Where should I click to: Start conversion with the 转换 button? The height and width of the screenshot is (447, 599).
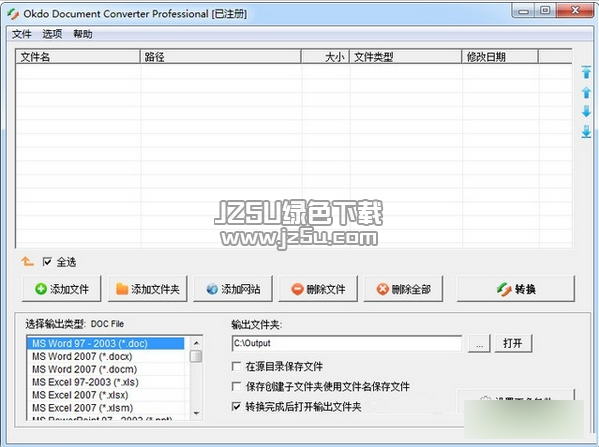[516, 289]
